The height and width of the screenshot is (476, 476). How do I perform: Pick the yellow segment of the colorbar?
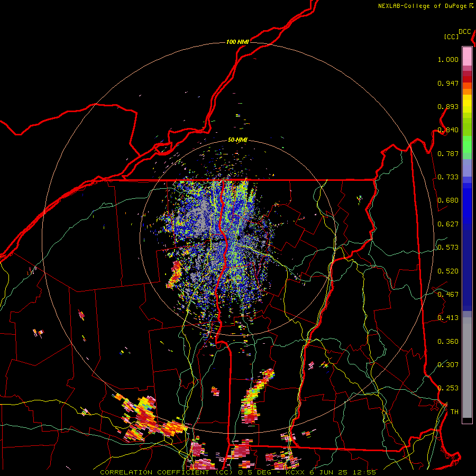467,104
